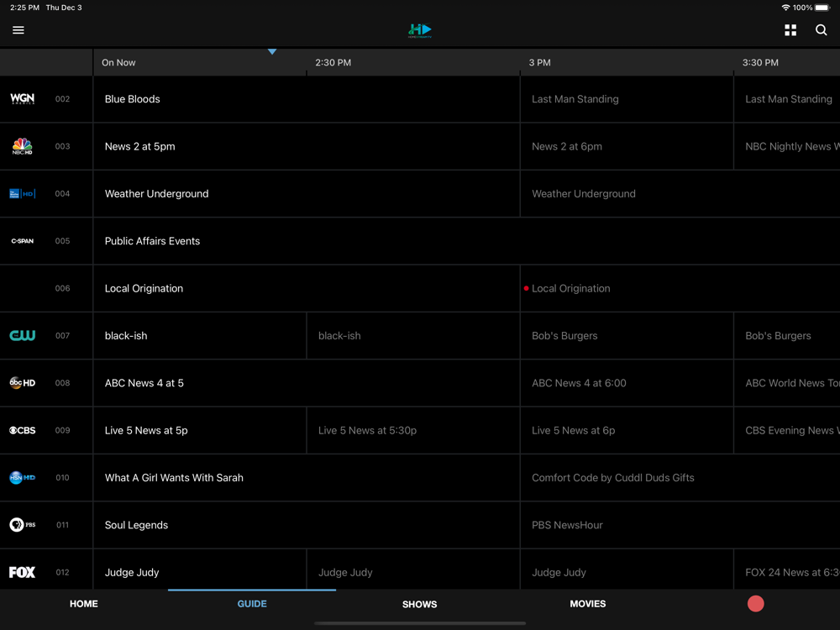Tap the red record circle icon

coord(755,604)
